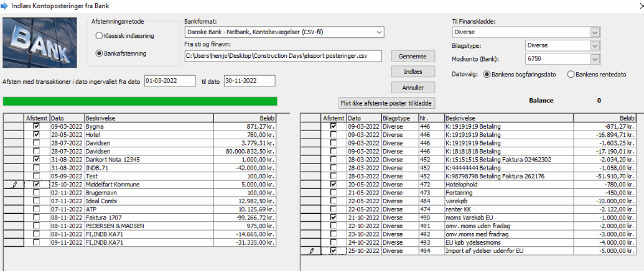The image size is (644, 271).
Task: Click pencil marker on Import af ydelser row
Action: (312, 250)
